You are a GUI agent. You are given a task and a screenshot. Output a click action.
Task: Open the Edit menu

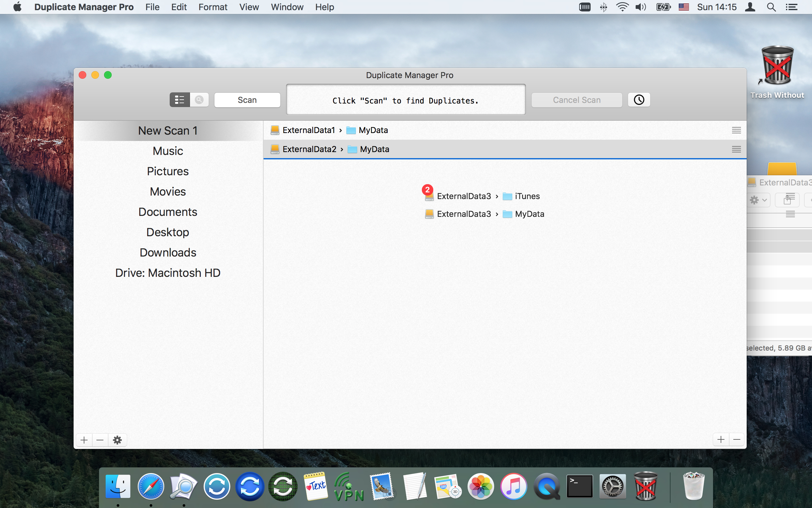[179, 7]
